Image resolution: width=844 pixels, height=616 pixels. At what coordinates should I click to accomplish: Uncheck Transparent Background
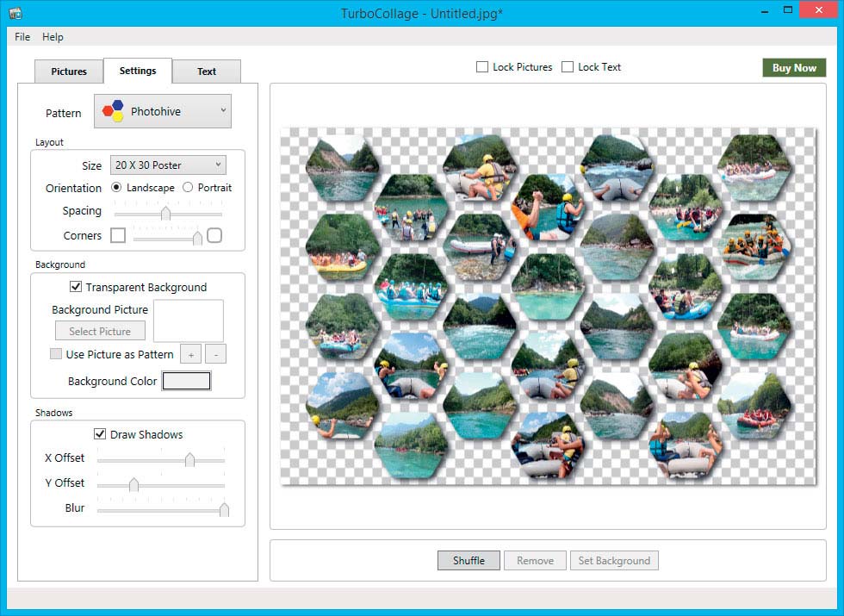(76, 287)
